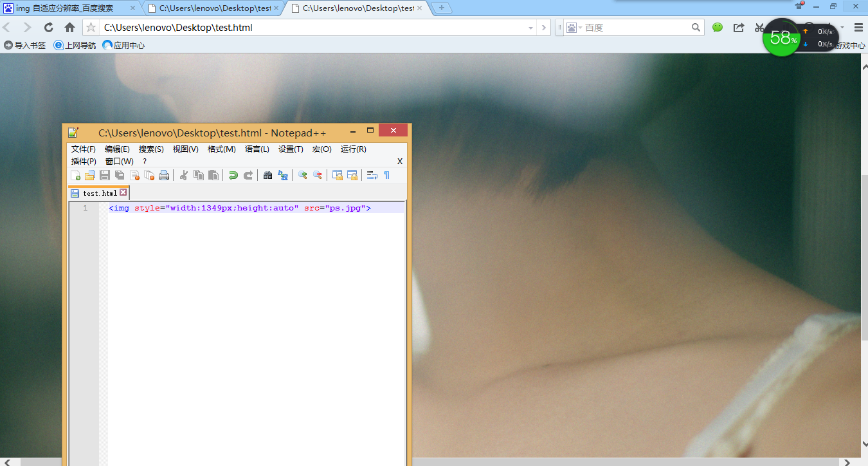Go forward in the browser
This screenshot has width=868, height=466.
click(x=27, y=28)
